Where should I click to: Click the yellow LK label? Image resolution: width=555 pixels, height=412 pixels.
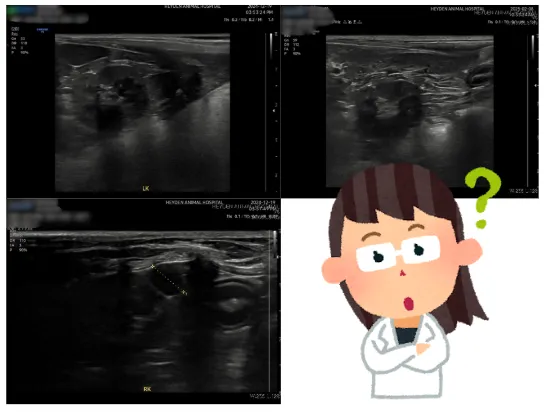click(x=145, y=189)
